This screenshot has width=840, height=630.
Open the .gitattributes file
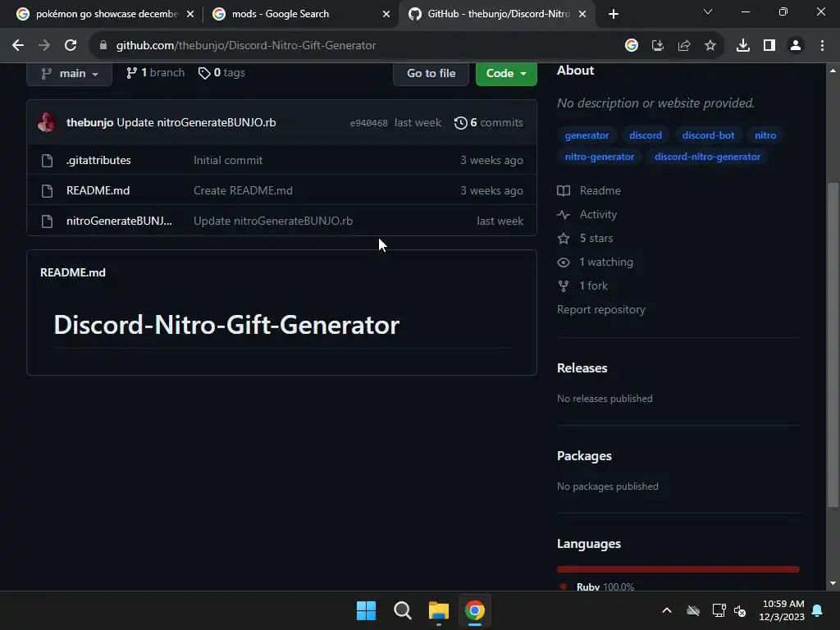click(98, 160)
